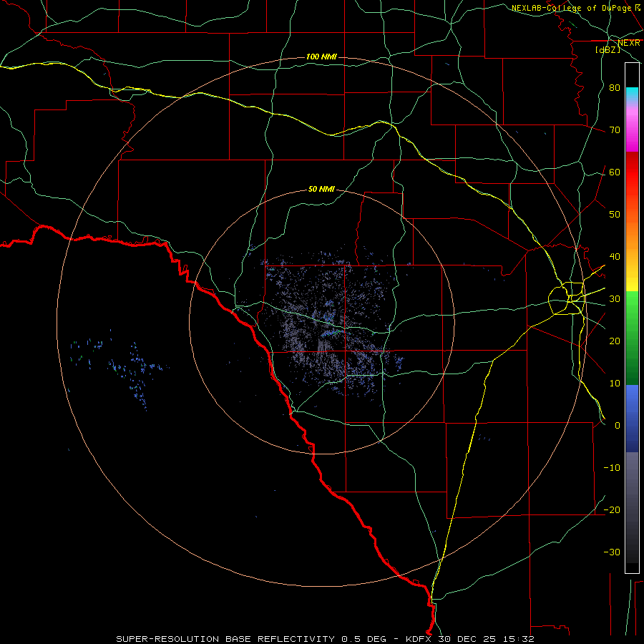Image resolution: width=644 pixels, height=644 pixels.
Task: Click the 50 value on the dBZ scale
Action: click(615, 214)
